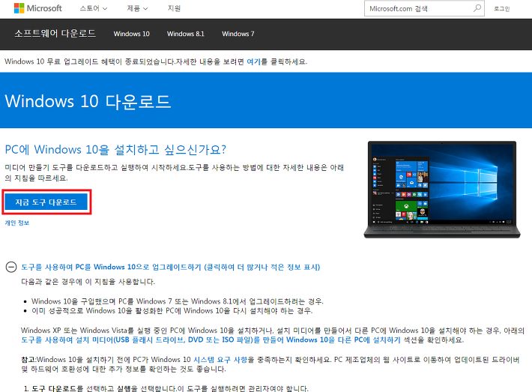
Task: Click bullet about Windows 10을 다시 설치해야 하는 경우
Action: (x=172, y=311)
